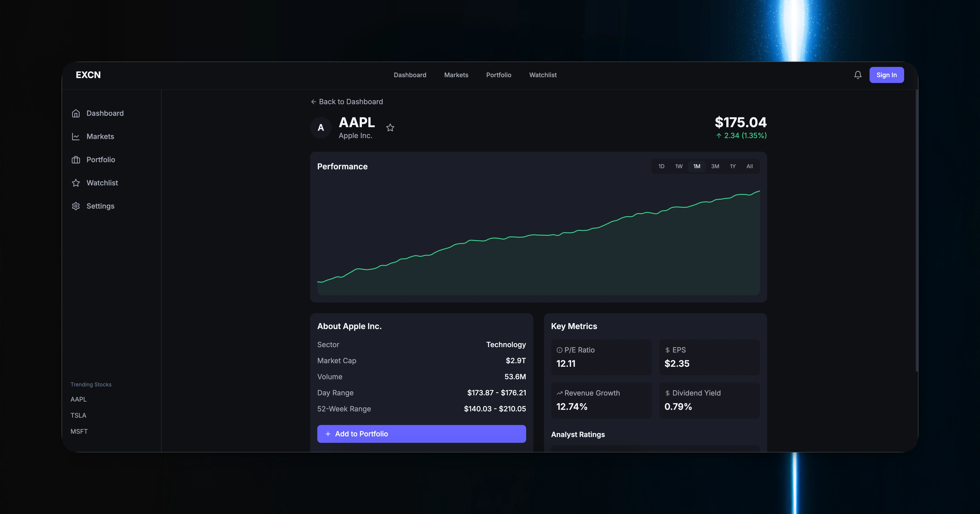Viewport: 980px width, 514px height.
Task: Click the Performance heading
Action: [342, 167]
